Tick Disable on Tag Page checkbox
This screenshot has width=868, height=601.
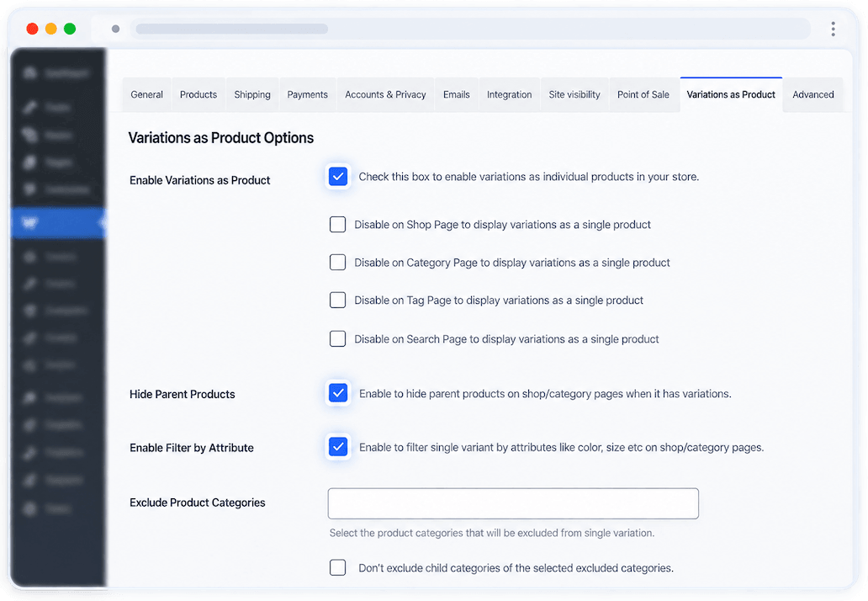tap(337, 300)
